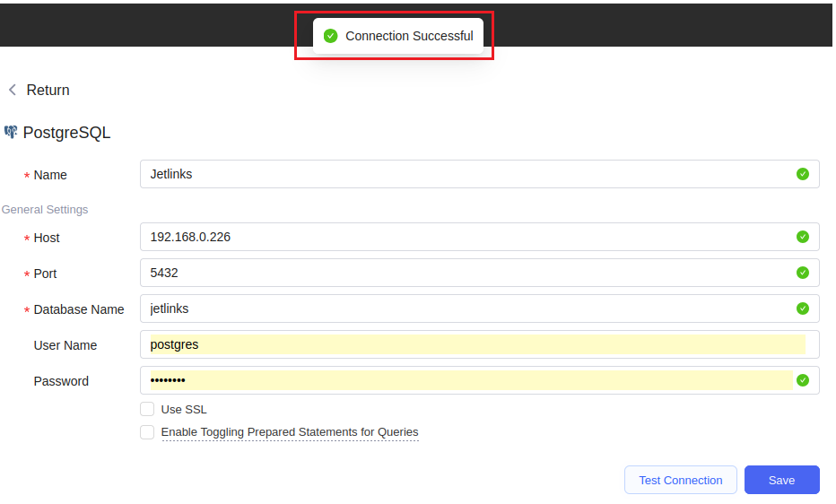Image resolution: width=836 pixels, height=504 pixels.
Task: Click green check icon in Connection Successful toast
Action: click(x=331, y=36)
